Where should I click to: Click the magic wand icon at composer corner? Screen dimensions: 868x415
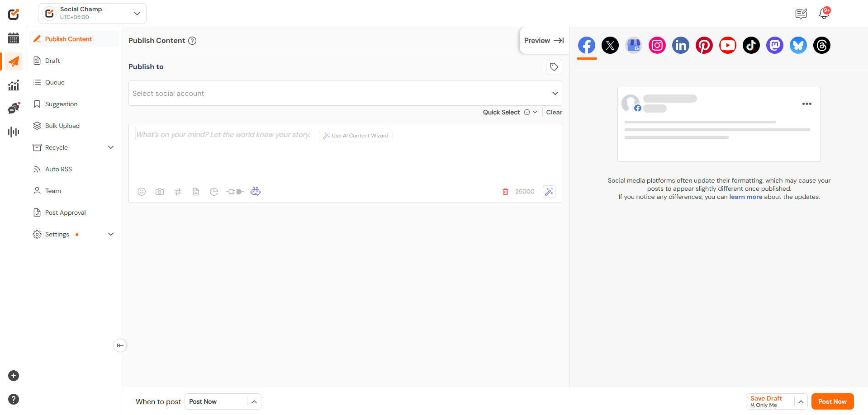(549, 192)
